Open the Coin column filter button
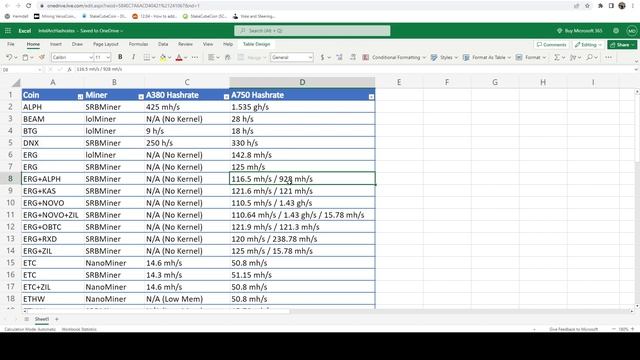Screen dimensions: 640x360 (80, 97)
